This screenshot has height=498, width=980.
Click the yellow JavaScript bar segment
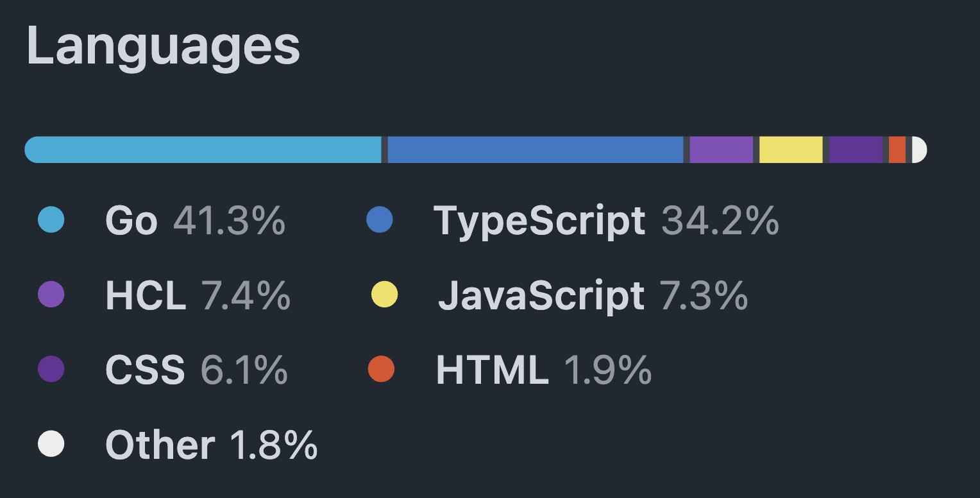(x=791, y=150)
